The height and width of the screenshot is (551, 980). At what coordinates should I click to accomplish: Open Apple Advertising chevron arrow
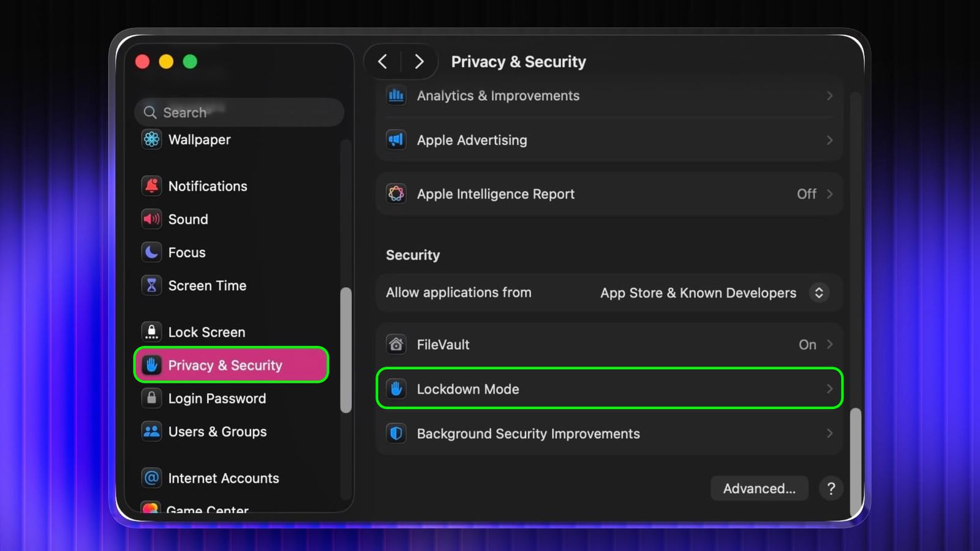tap(829, 140)
